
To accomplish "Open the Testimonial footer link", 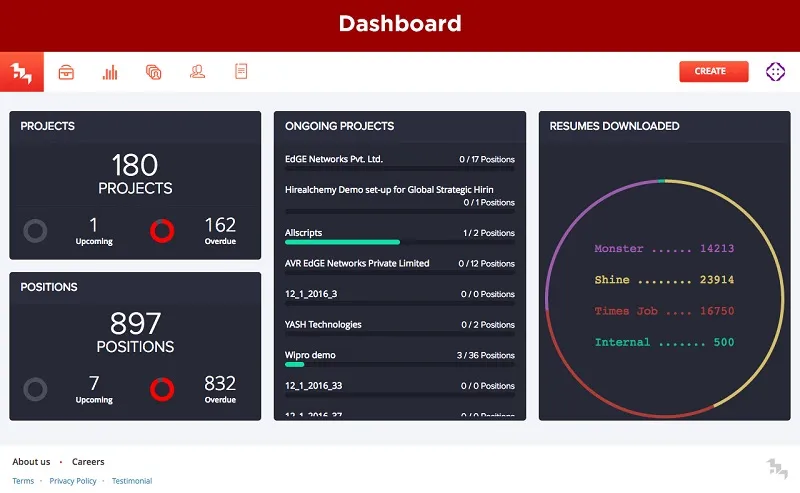I will point(132,481).
